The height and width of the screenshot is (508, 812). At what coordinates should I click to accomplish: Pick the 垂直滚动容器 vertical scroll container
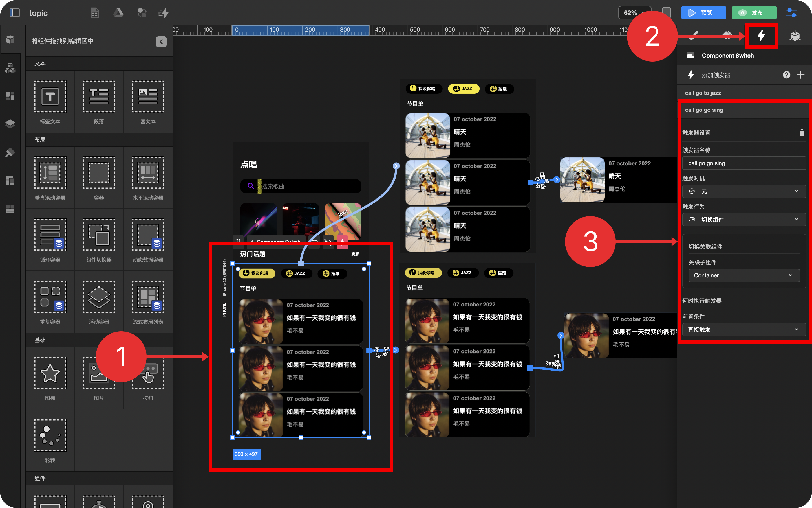coord(50,178)
